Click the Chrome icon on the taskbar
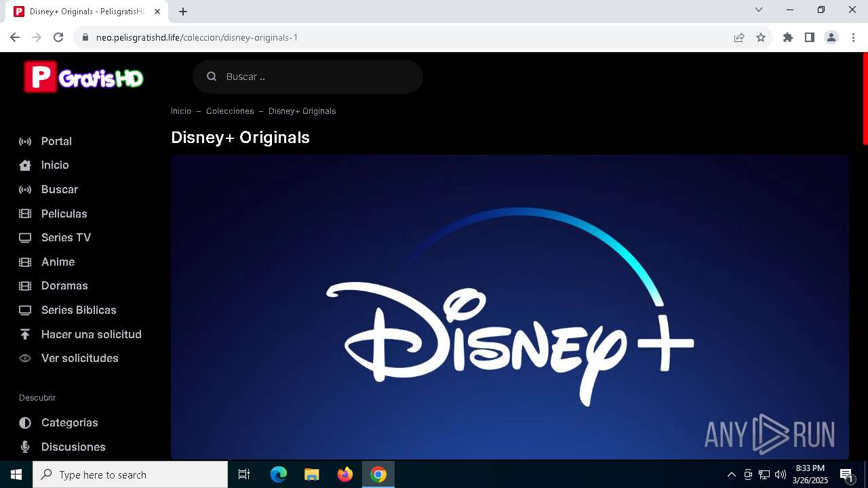This screenshot has width=868, height=488. point(378,474)
